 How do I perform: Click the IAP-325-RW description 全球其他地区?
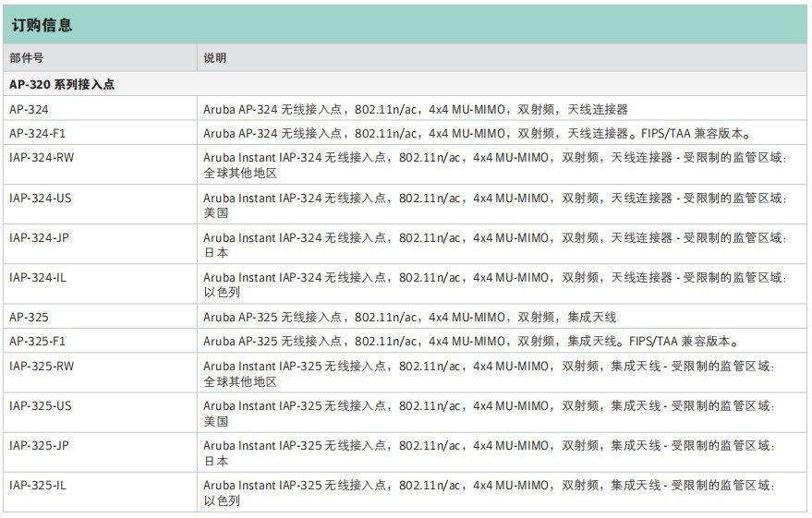pyautogui.click(x=489, y=374)
